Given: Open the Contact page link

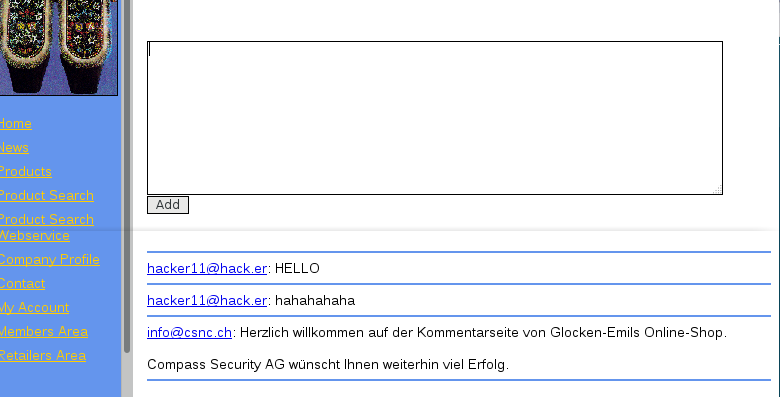Looking at the screenshot, I should tap(22, 283).
